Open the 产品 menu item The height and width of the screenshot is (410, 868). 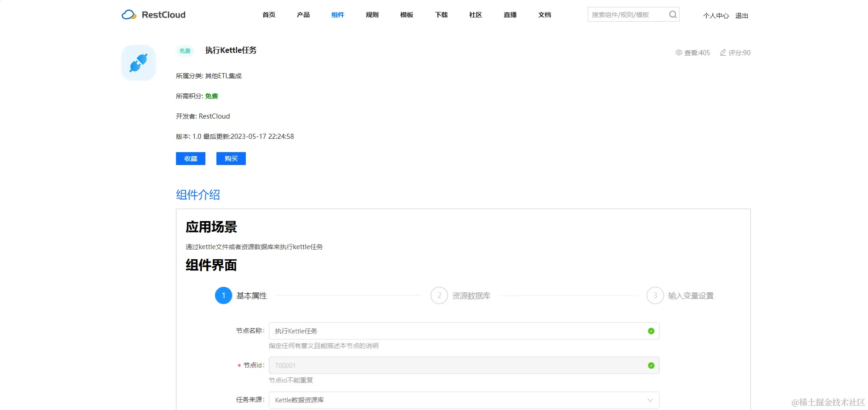[x=303, y=15]
